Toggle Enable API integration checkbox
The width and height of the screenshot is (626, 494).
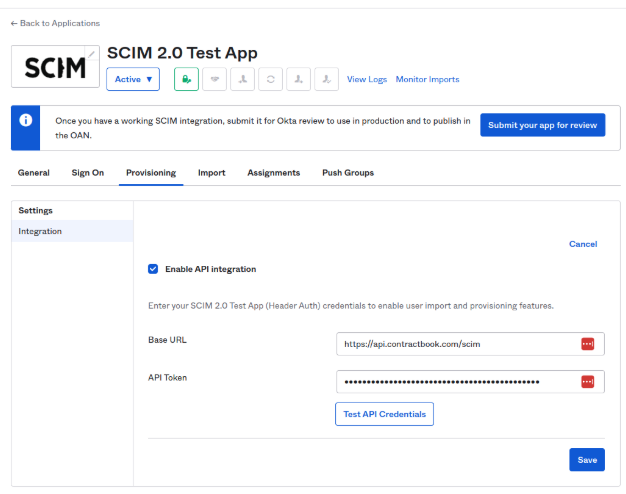click(153, 269)
